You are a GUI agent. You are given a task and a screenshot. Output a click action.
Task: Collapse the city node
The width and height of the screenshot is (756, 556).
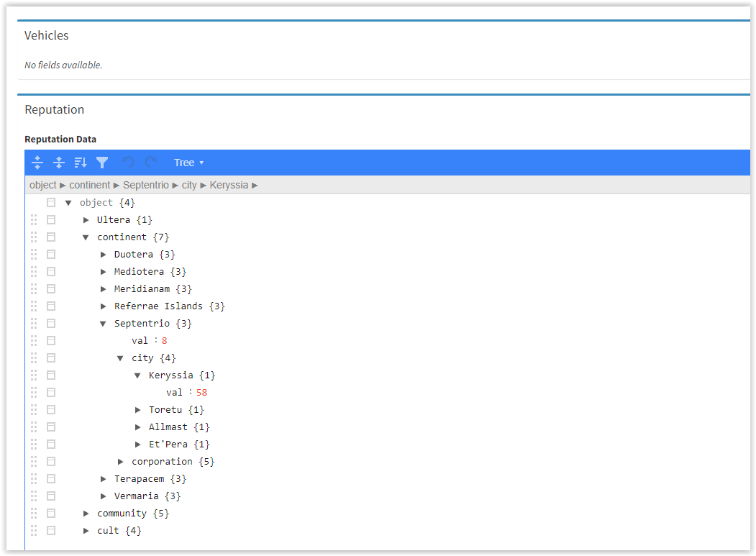click(121, 358)
